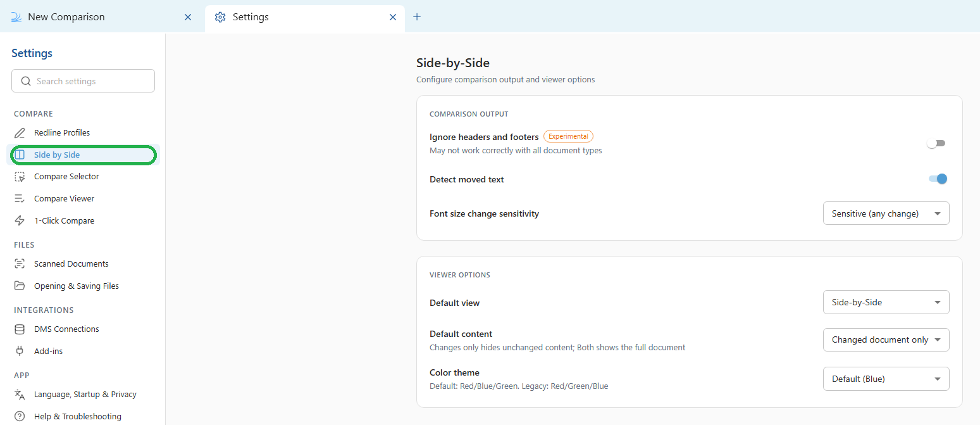Click the Search settings input field
This screenshot has width=980, height=425.
click(83, 81)
